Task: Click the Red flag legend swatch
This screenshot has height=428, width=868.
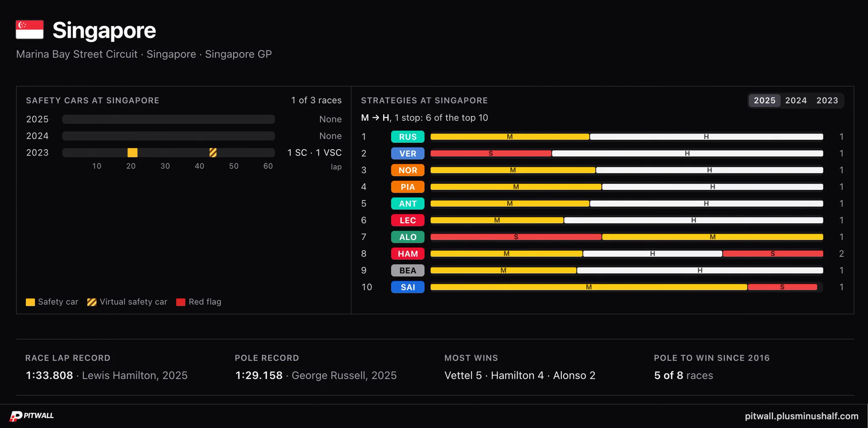Action: (181, 302)
